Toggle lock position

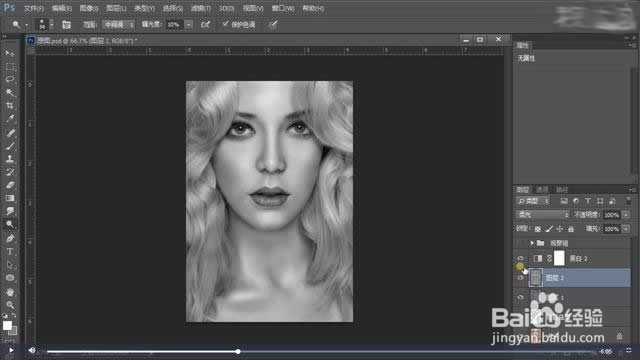(560, 229)
